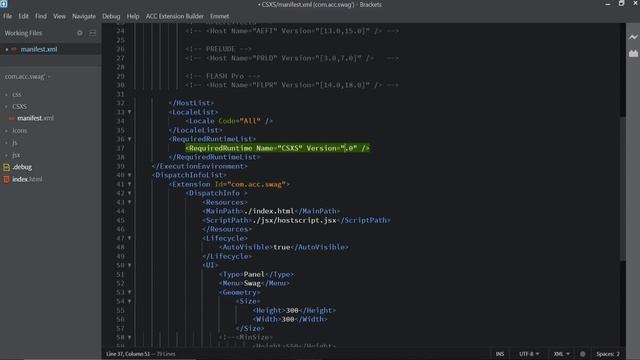Viewport: 640px width, 360px height.
Task: Click the Line 37, Column 51 cursor position
Action: [128, 354]
